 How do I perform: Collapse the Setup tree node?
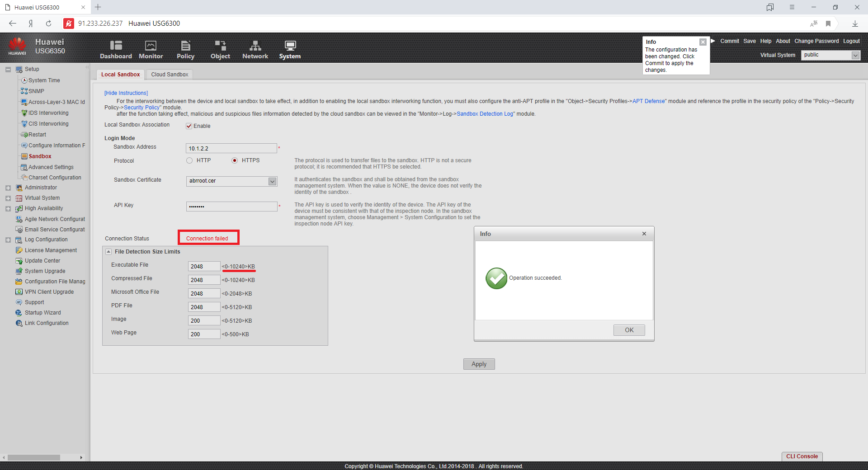pos(8,70)
